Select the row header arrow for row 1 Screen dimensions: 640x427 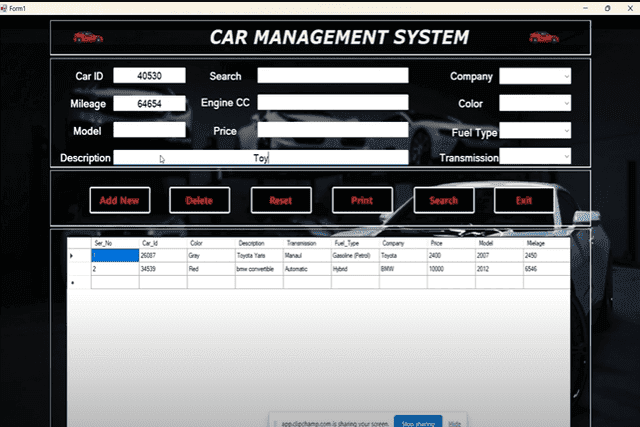(79, 256)
